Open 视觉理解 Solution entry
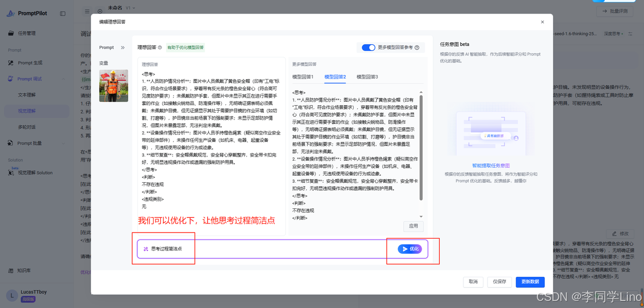Image resolution: width=644 pixels, height=308 pixels. point(30,173)
